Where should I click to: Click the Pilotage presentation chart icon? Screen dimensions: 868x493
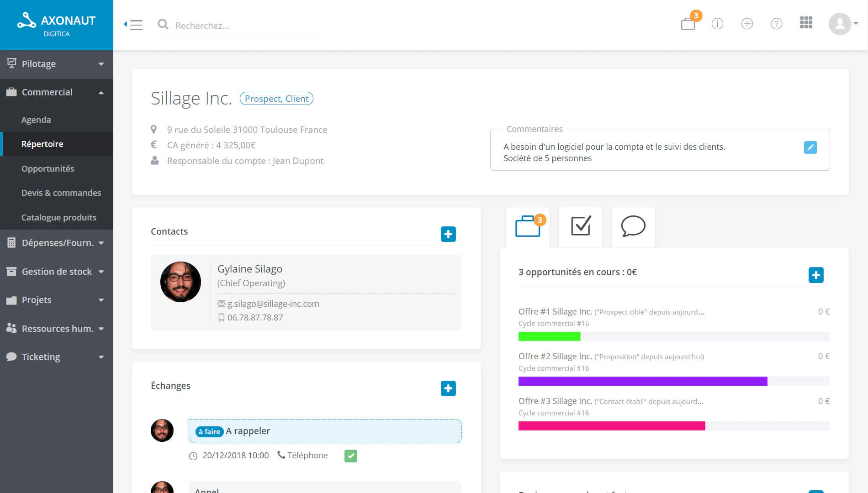(x=12, y=63)
